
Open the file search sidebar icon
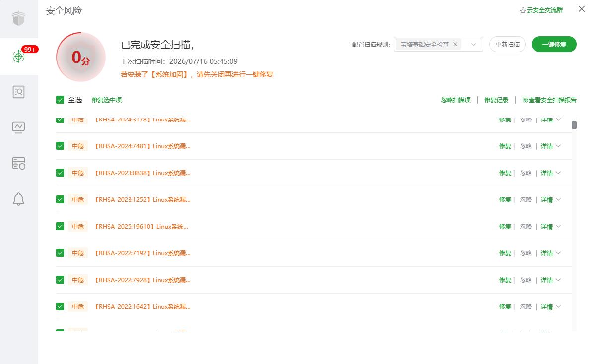coord(18,92)
